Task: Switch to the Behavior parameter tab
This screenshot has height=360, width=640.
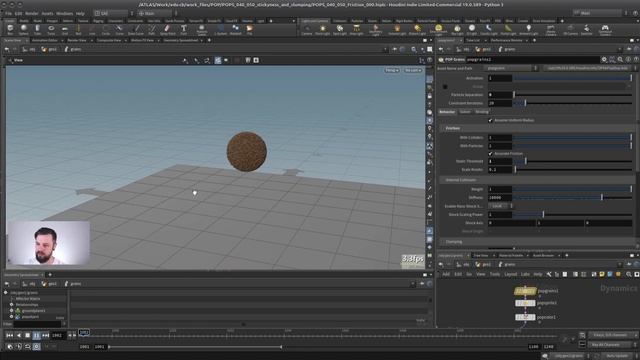Action: click(x=447, y=112)
